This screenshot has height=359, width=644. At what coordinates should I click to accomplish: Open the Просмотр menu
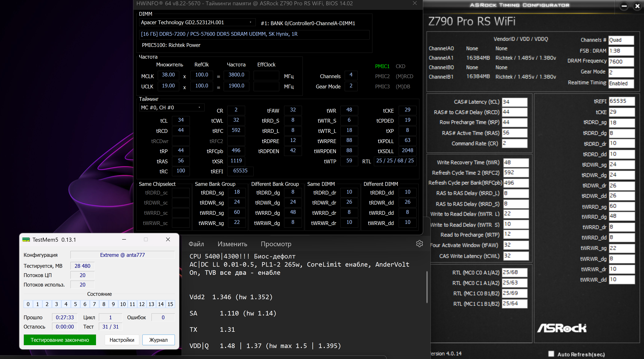click(276, 244)
